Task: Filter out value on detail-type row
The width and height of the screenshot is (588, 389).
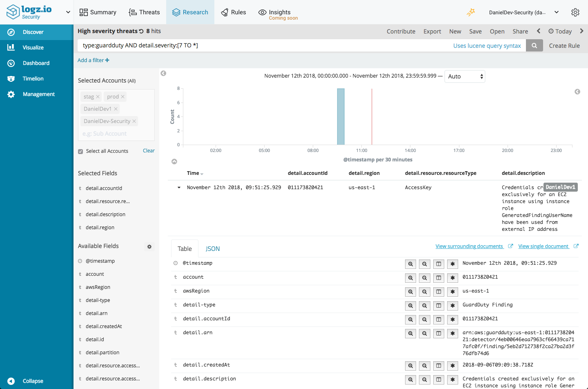Action: tap(425, 306)
